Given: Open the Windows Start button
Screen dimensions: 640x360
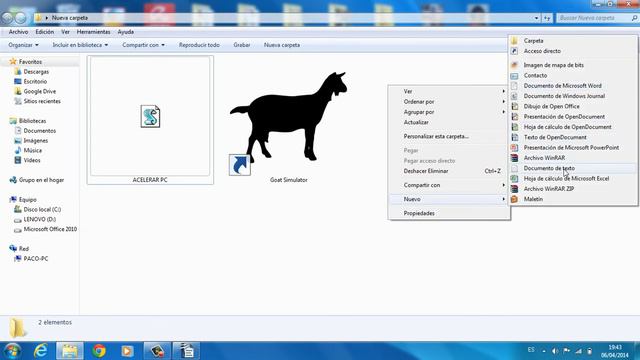Looking at the screenshot, I should (x=12, y=351).
